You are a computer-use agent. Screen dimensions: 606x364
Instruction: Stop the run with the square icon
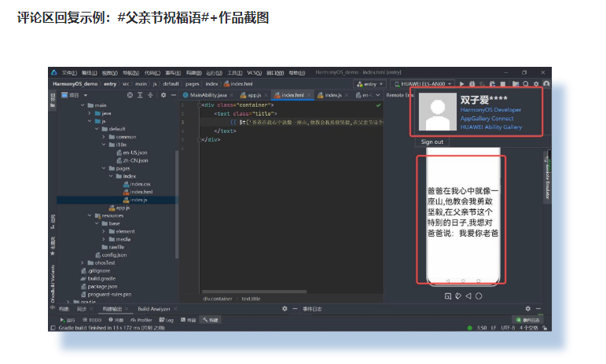point(503,84)
